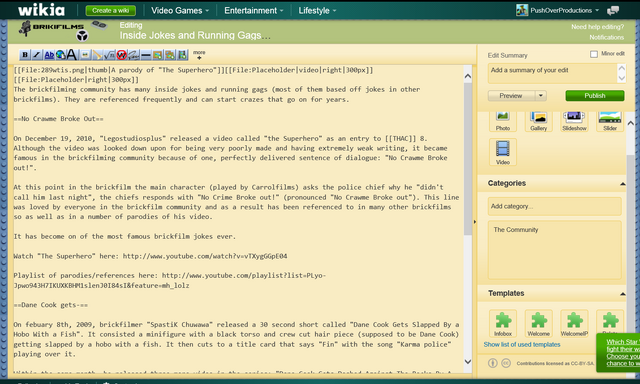Click the attribution person icon
Image resolution: width=640 pixels, height=384 pixels.
493,363
